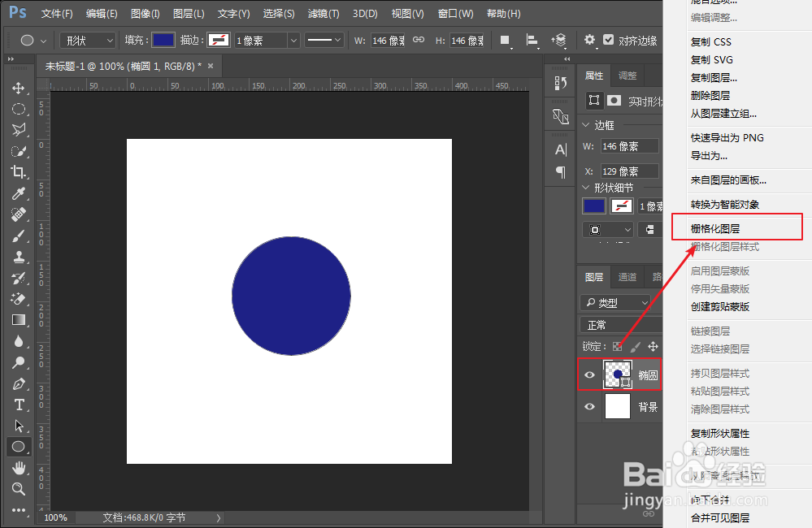Select the Pen tool
Screen dimensions: 812x528
(x=19, y=384)
